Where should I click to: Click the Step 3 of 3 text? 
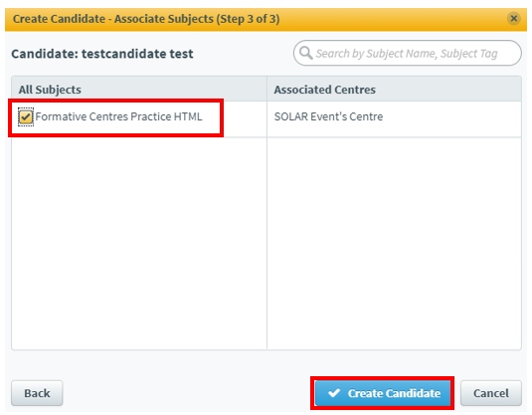[x=249, y=19]
